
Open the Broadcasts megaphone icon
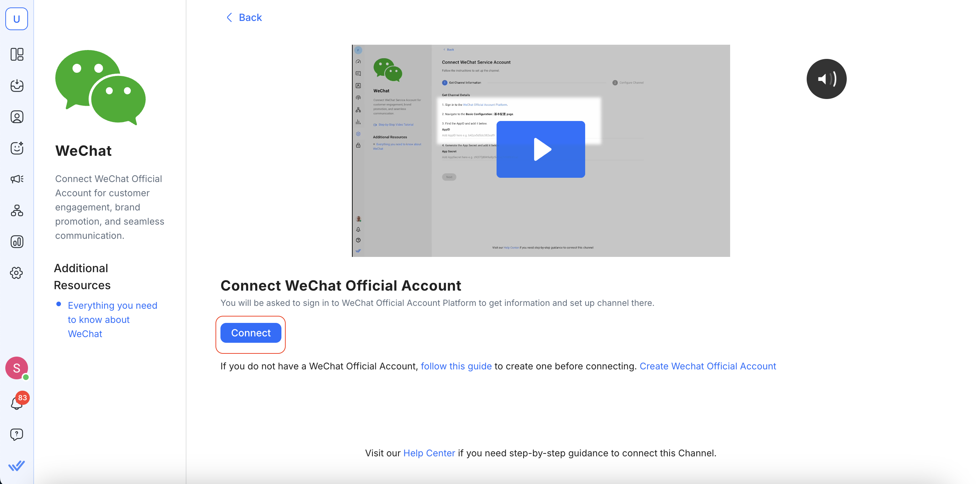(17, 179)
